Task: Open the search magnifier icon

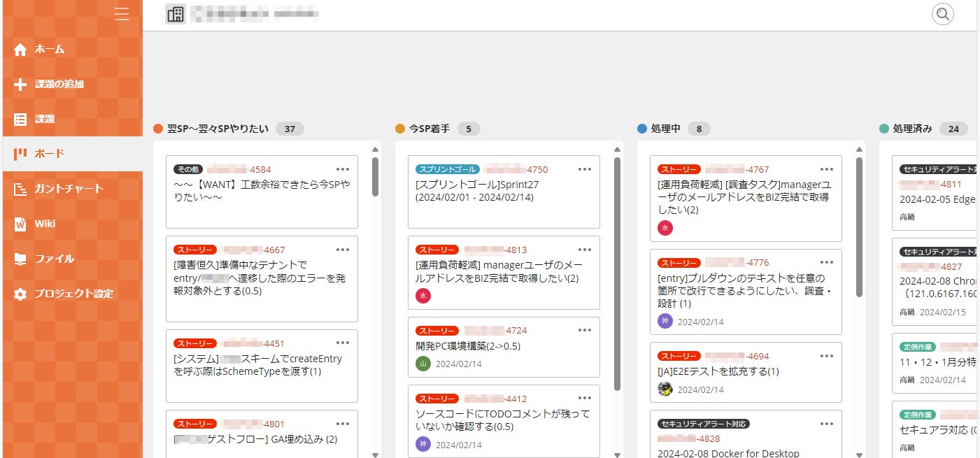Action: click(x=943, y=14)
